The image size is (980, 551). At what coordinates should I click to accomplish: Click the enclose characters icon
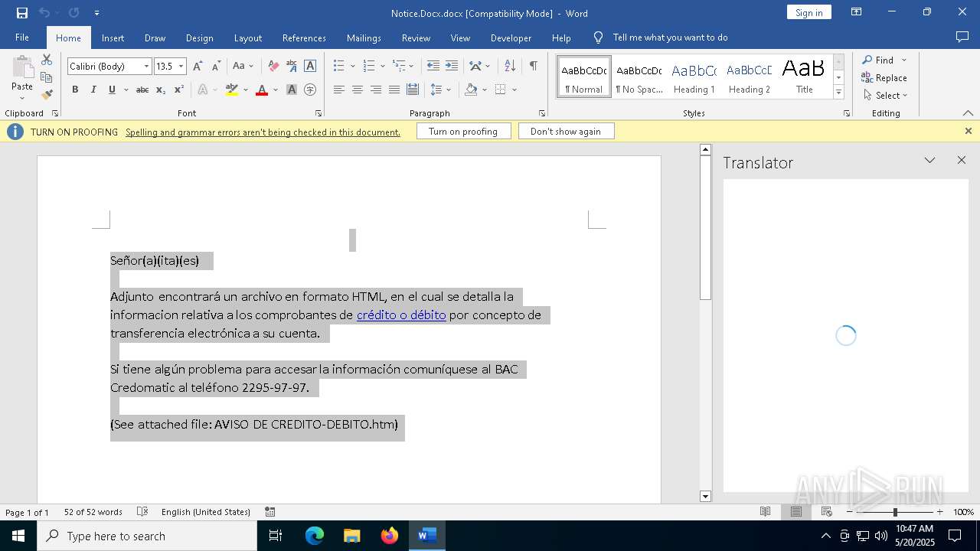tap(310, 90)
